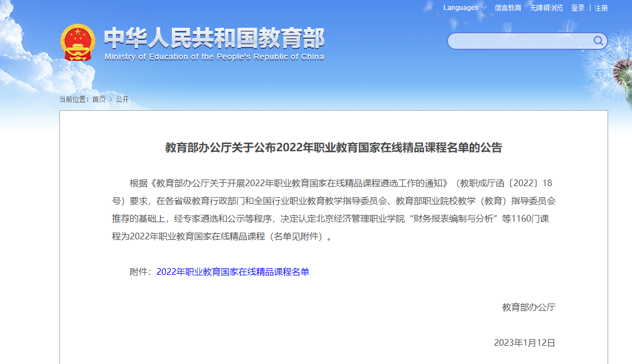632x364 pixels.
Task: Click the announcement headline 教育部办公厅关于公布2022年…公告
Action: click(334, 148)
